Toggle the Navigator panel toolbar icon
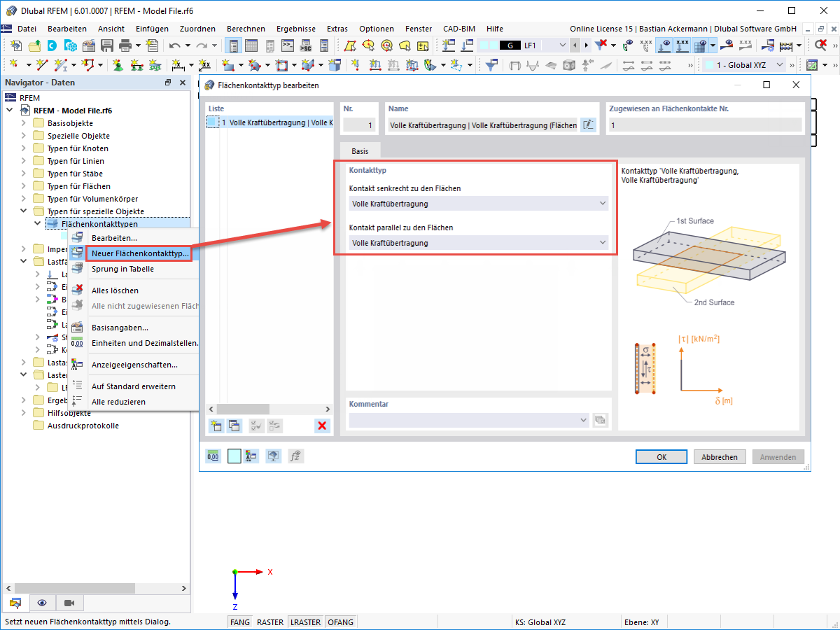This screenshot has width=840, height=630. pyautogui.click(x=234, y=45)
